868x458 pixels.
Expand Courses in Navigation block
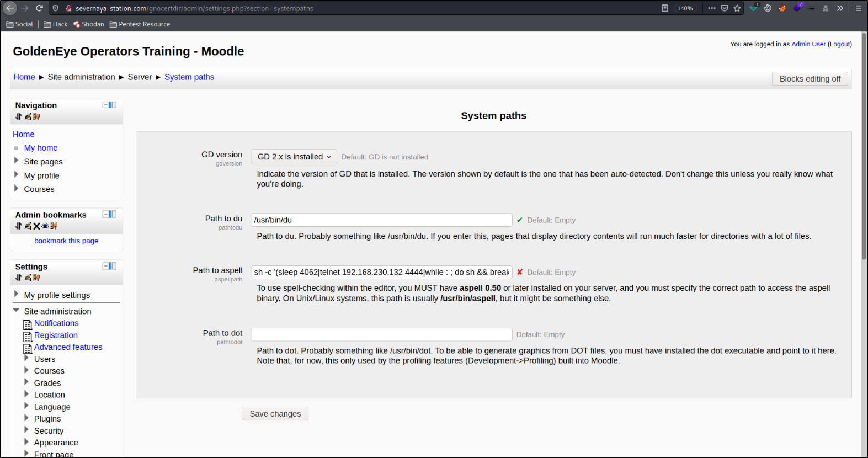16,188
